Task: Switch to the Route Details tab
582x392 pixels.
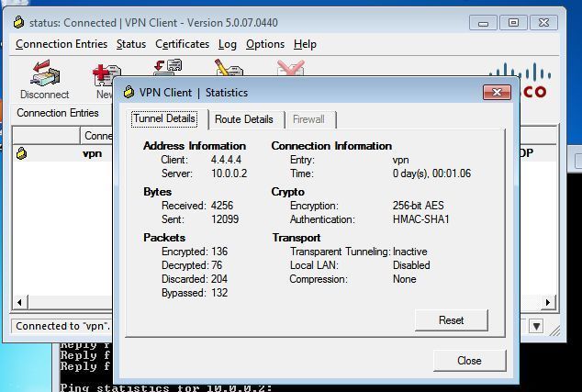Action: click(x=244, y=119)
